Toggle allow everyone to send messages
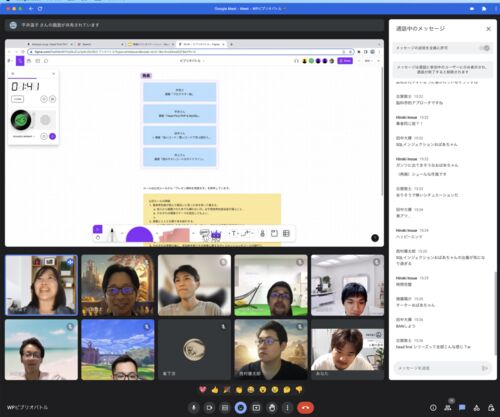The height and width of the screenshot is (417, 500). [x=485, y=48]
